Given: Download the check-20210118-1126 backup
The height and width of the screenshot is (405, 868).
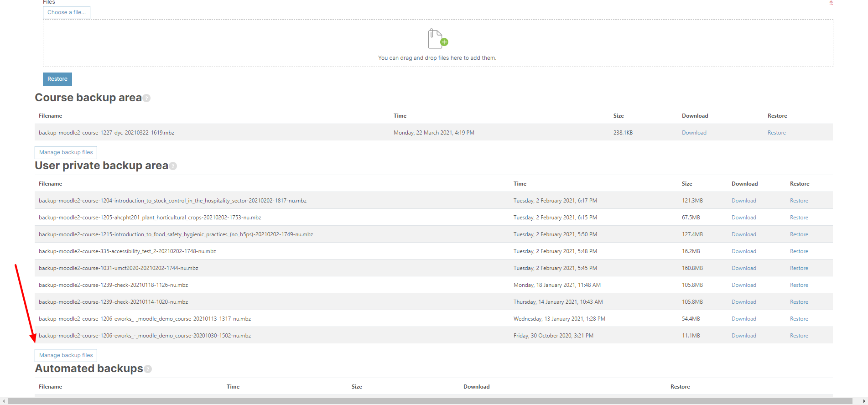Looking at the screenshot, I should (x=744, y=285).
